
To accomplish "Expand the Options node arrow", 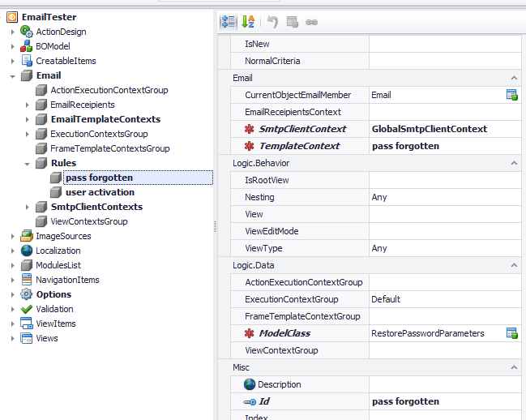I will tap(13, 294).
